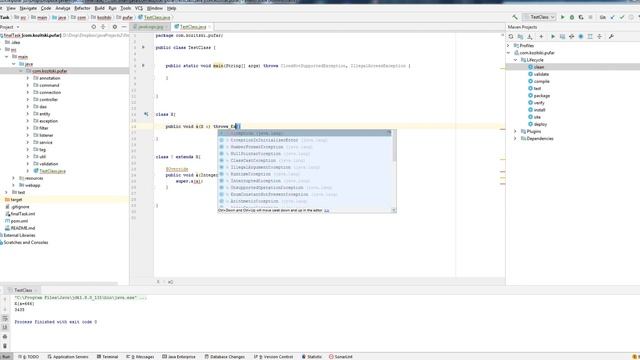
Task: Toggle Skip tests mode in Maven toolbar
Action: 581,36
